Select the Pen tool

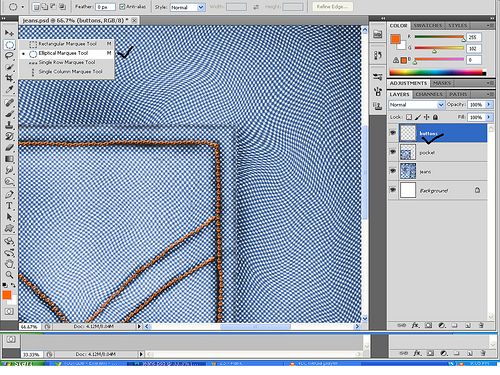click(9, 194)
